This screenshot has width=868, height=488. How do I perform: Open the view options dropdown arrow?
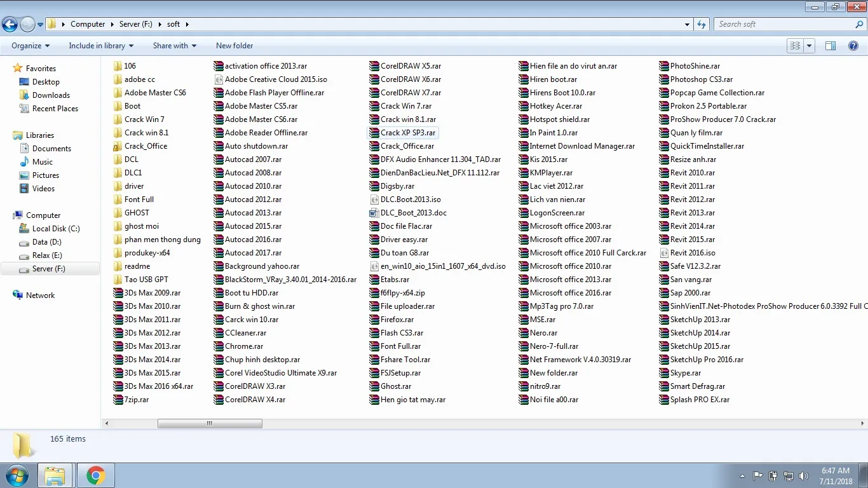[x=809, y=46]
